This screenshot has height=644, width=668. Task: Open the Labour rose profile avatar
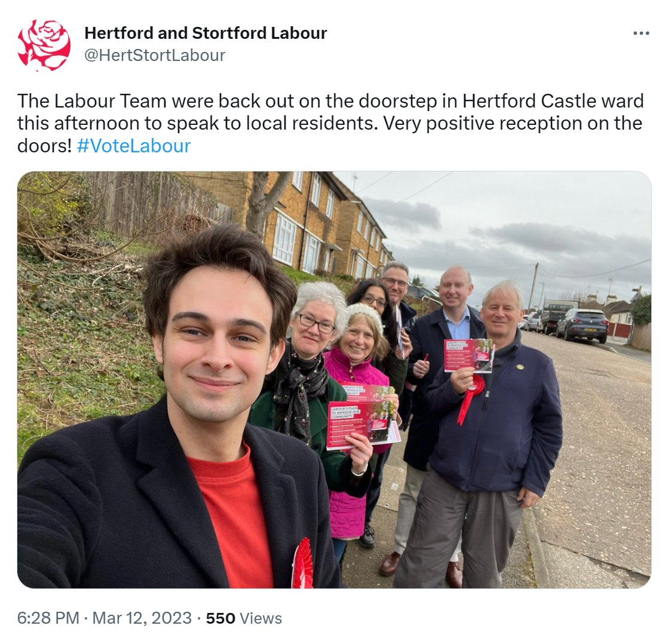44,45
